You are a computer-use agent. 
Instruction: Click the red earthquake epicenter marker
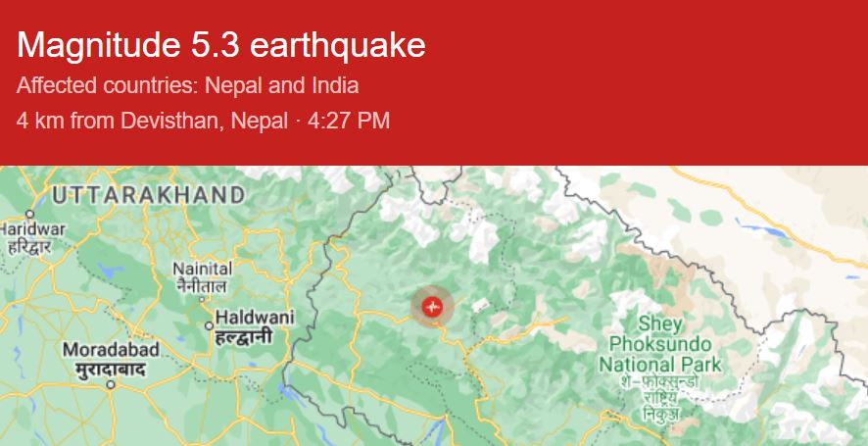coord(432,307)
